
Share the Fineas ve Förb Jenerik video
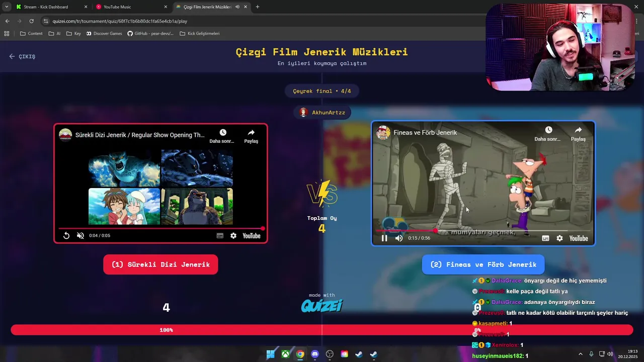578,134
